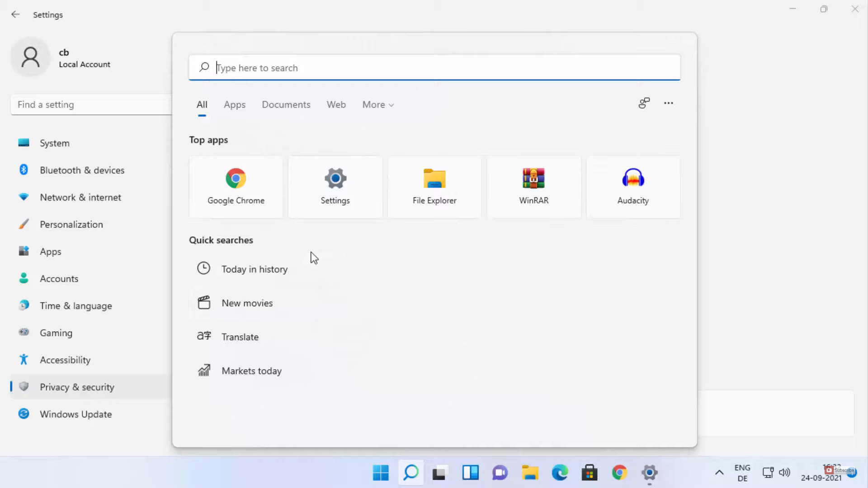Screen dimensions: 868x488
Task: Switch to the Documents search tab
Action: tap(286, 105)
